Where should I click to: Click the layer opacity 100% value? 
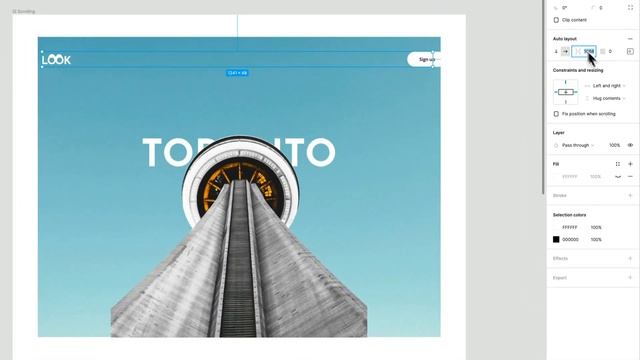point(615,145)
